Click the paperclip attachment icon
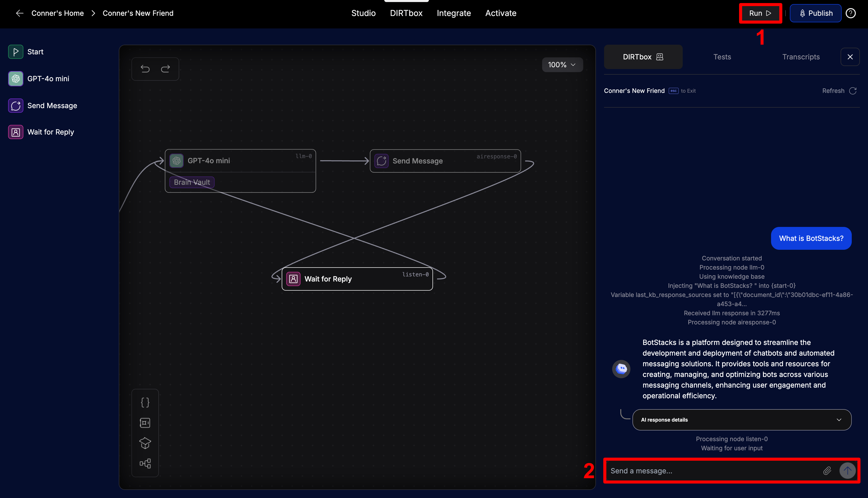The width and height of the screenshot is (868, 498). (x=827, y=471)
